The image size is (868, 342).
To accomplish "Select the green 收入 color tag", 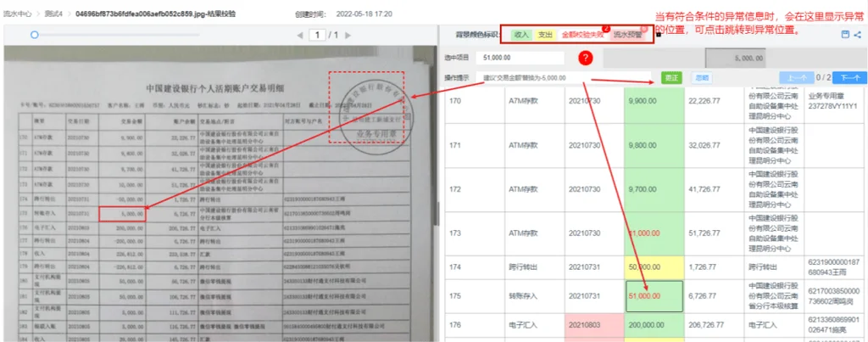I will (521, 34).
